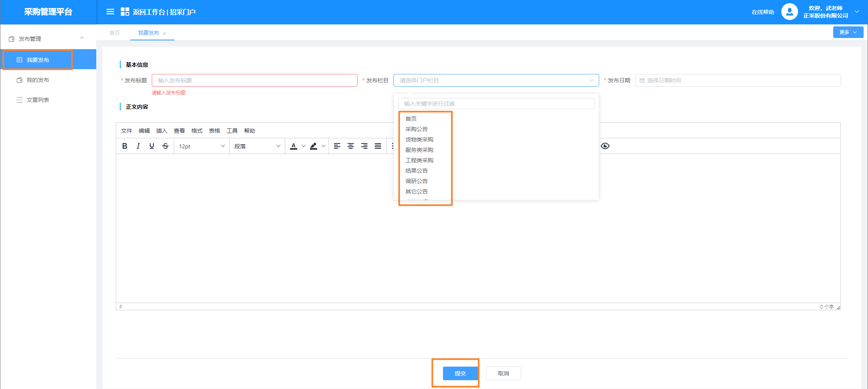Align text left in the editor
868x389 pixels.
pos(337,146)
